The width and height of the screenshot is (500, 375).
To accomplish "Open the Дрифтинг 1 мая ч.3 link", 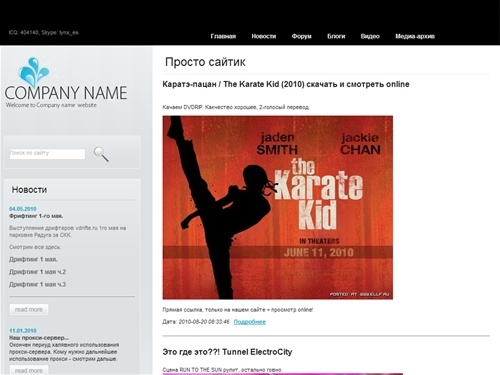I will [x=37, y=284].
